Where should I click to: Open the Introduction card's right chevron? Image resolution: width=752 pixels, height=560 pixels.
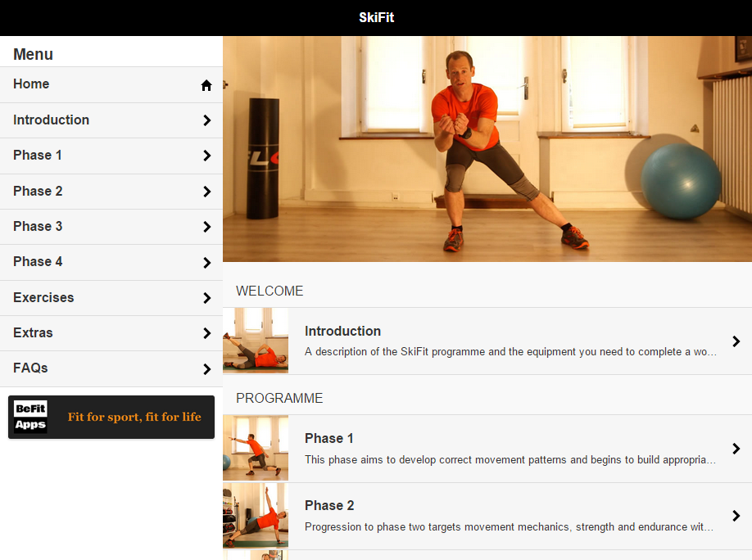click(736, 341)
